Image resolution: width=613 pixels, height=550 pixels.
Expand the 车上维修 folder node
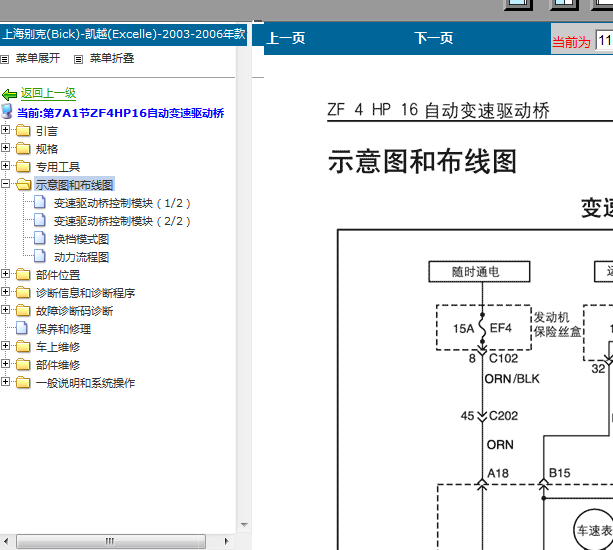pyautogui.click(x=5, y=346)
